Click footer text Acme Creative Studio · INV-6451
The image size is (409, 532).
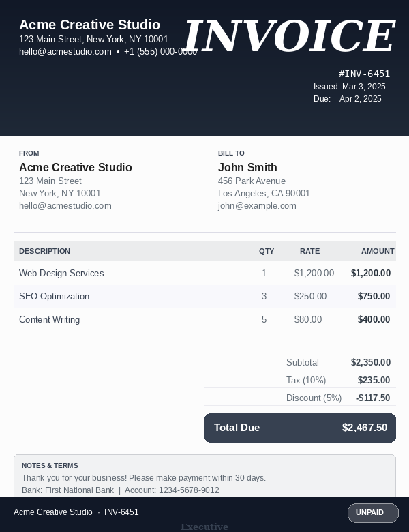(x=76, y=512)
